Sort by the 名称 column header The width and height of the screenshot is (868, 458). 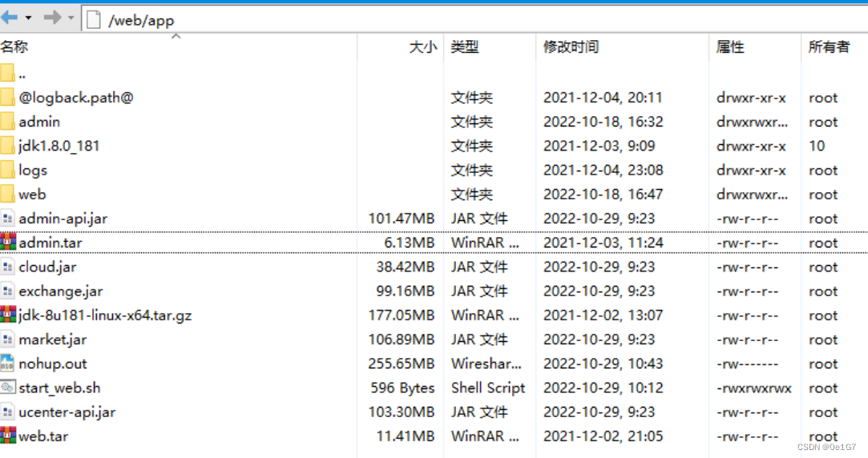click(15, 47)
